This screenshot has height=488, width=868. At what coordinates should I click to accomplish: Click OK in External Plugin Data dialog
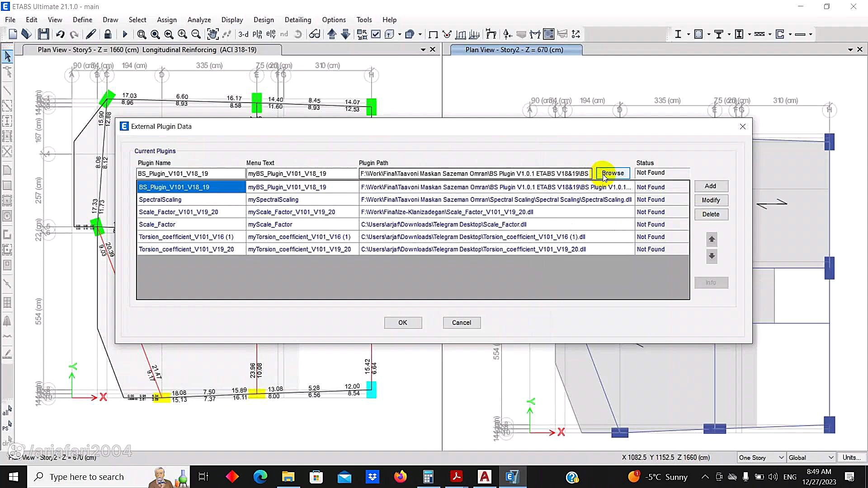pos(403,323)
